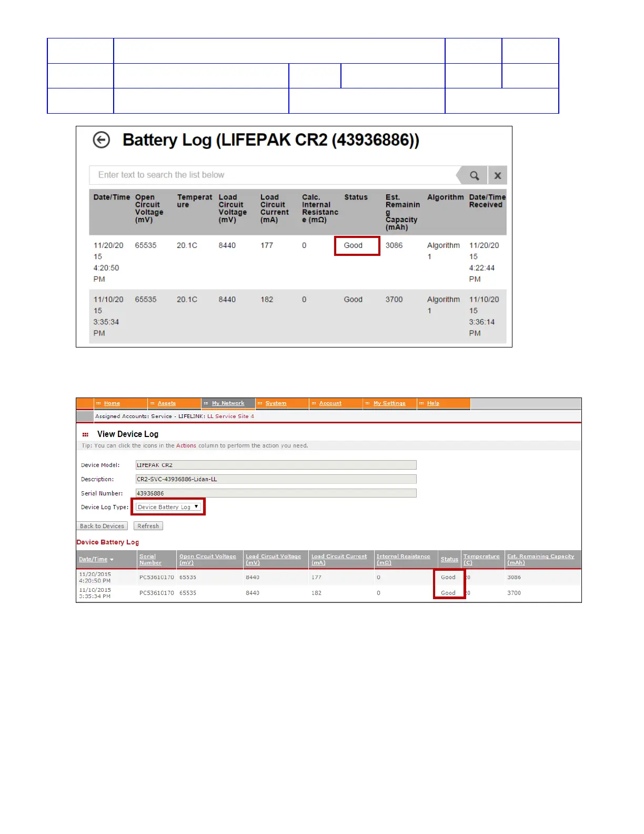Image resolution: width=644 pixels, height=834 pixels.
Task: Click capacity value 3700 in upper Battery Log
Action: tap(394, 300)
